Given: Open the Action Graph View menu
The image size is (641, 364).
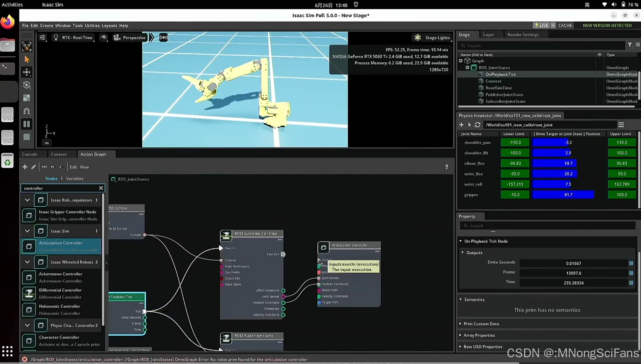Looking at the screenshot, I should (84, 167).
